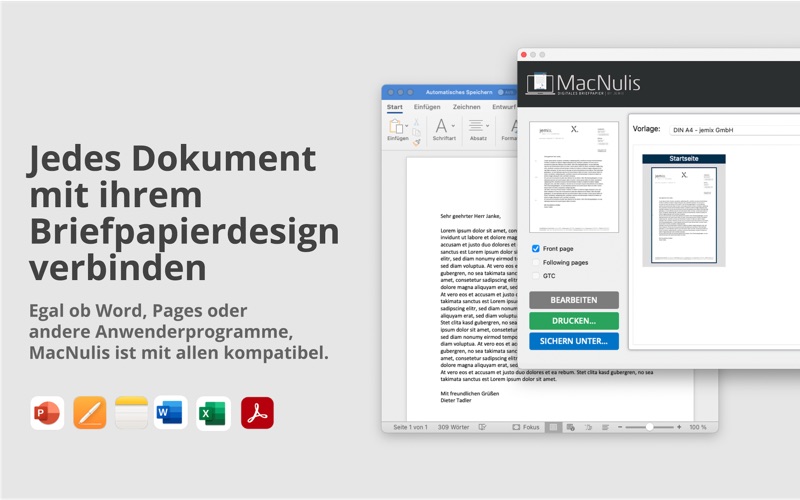This screenshot has height=500, width=800.
Task: Click the Fokus mode icon in Word
Action: tap(516, 427)
